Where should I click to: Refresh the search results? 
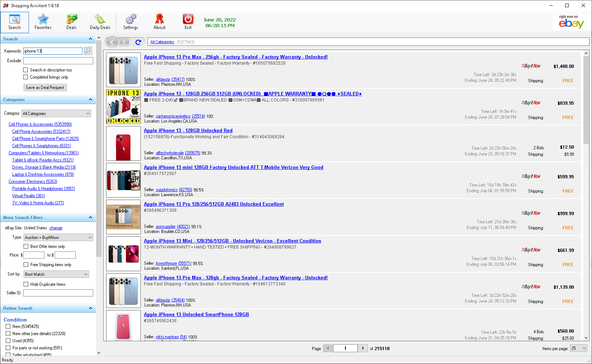(x=138, y=42)
